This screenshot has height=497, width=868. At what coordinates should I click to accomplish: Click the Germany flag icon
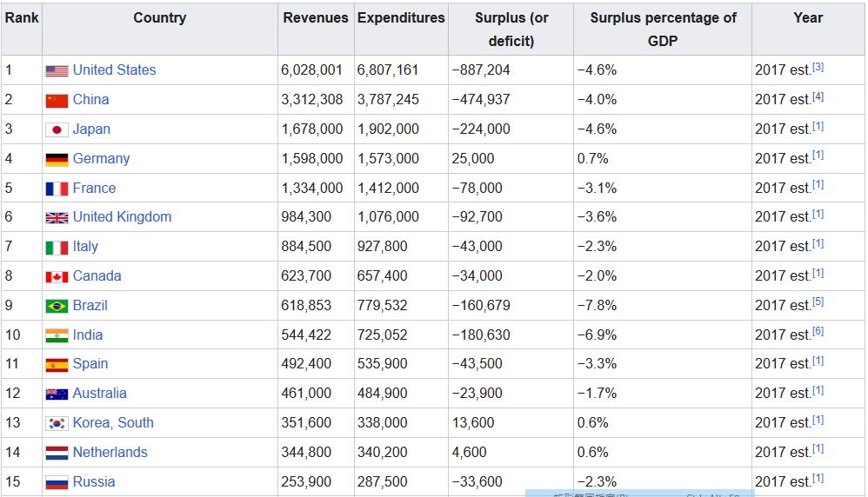[x=57, y=159]
